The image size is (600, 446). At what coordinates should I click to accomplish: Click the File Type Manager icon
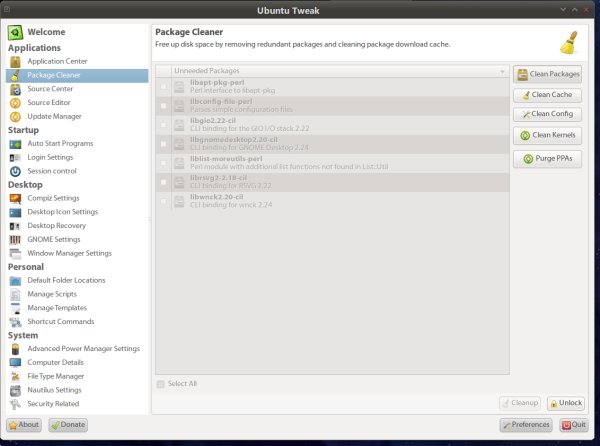pyautogui.click(x=15, y=377)
